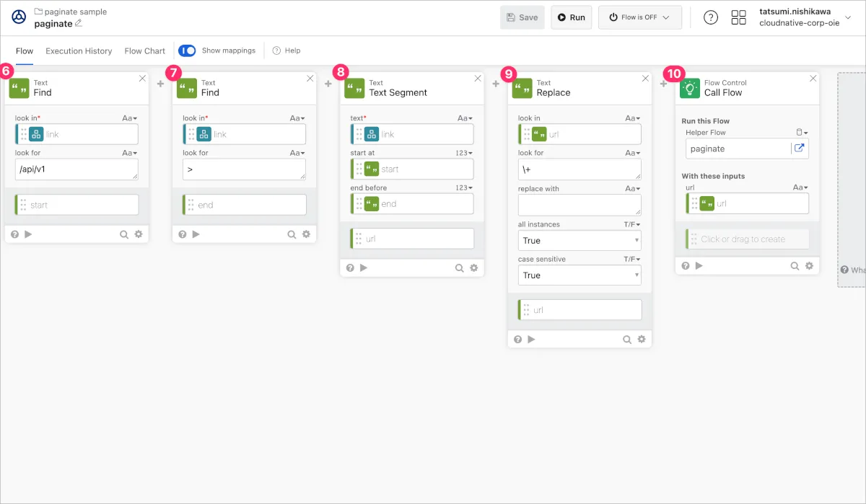The image size is (866, 504).
Task: Open the Flow Chart tab
Action: 144,50
